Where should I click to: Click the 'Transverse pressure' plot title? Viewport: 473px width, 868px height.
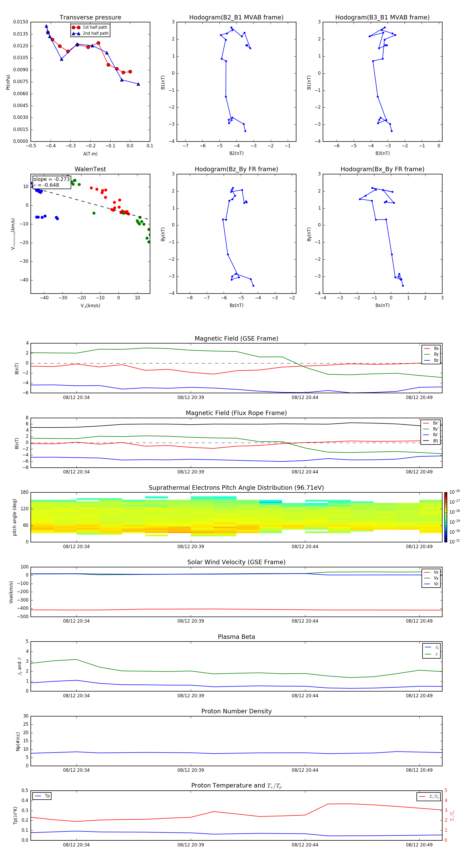(90, 18)
